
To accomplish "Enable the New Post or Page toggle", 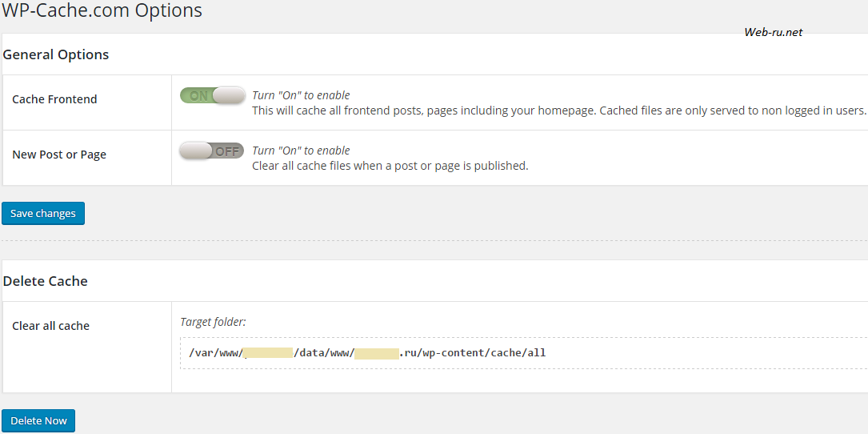I will pyautogui.click(x=211, y=151).
